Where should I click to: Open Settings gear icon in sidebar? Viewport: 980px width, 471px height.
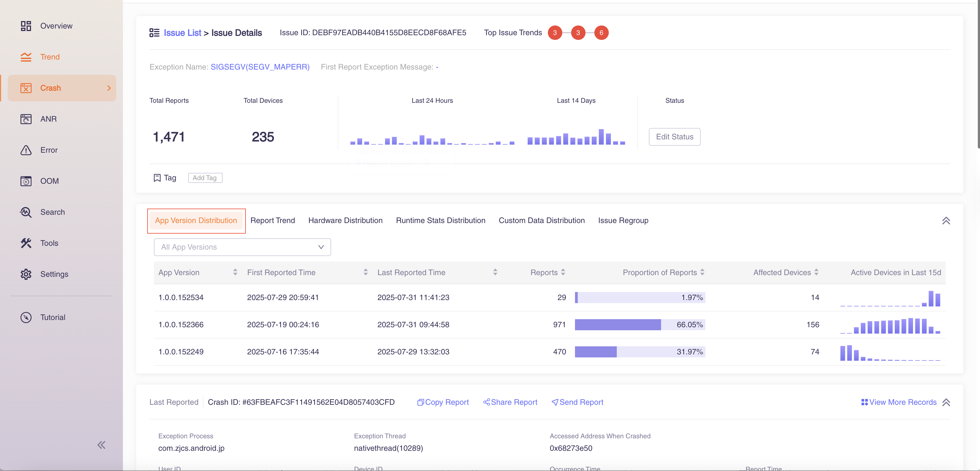tap(26, 274)
